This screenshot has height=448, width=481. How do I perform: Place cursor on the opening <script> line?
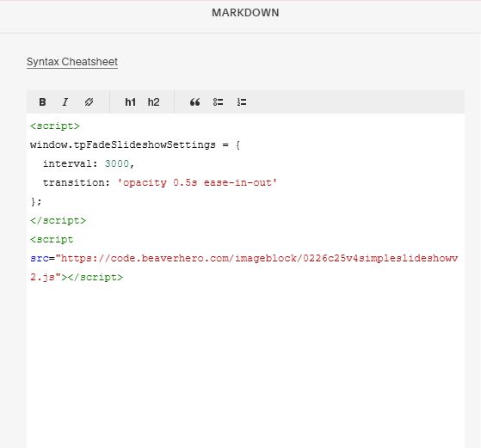pos(55,126)
